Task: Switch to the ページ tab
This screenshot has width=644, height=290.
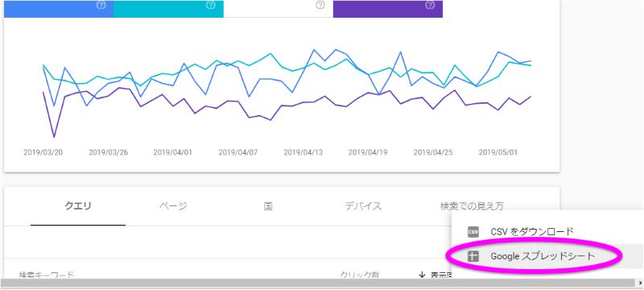Action: (173, 206)
